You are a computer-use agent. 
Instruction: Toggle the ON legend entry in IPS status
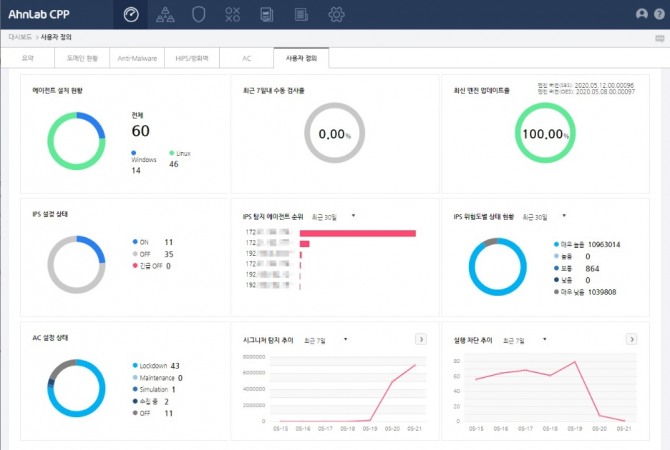[x=144, y=242]
